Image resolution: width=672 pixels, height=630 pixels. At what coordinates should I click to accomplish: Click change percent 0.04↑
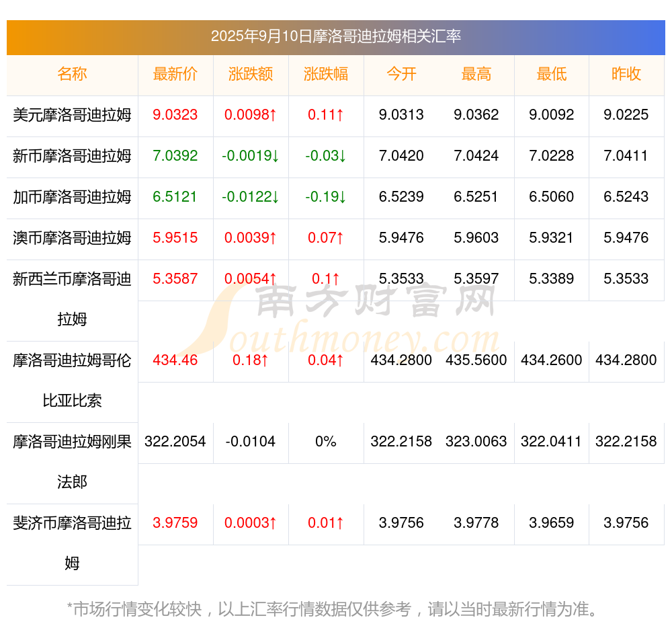326,360
